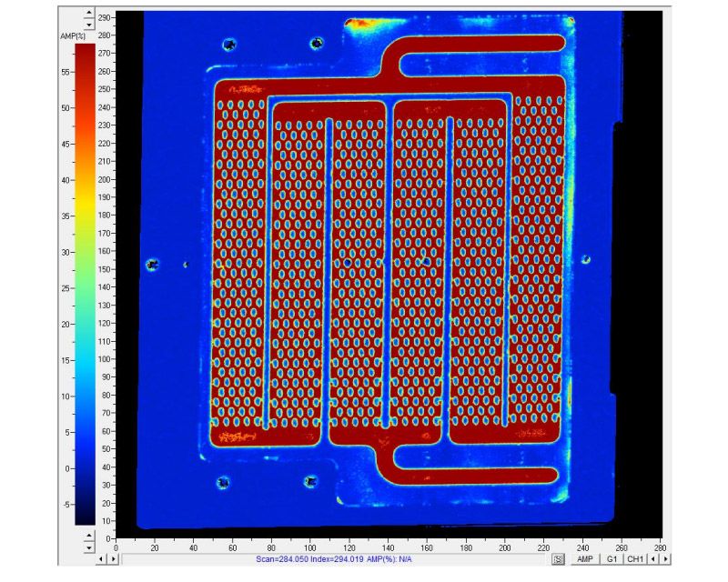Screen dimensions: 728x582
Task: Click the dark navy bottom of the color bar
Action: 84,517
